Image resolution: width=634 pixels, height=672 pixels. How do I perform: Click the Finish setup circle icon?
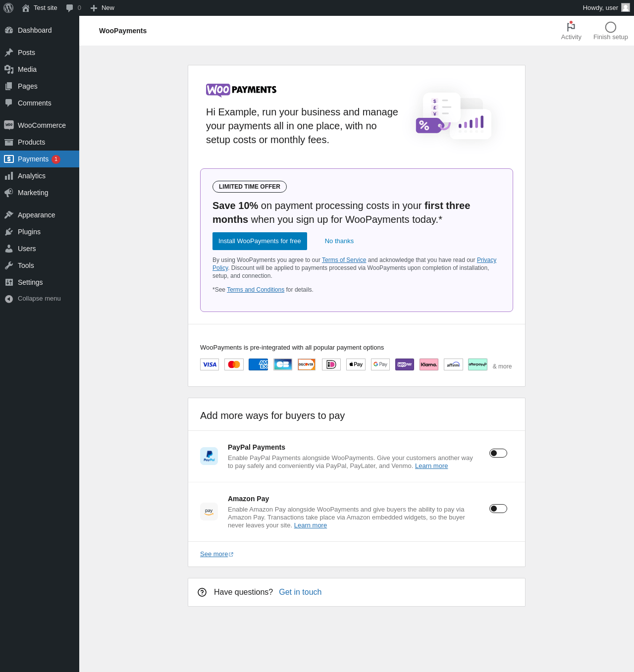coord(611,27)
